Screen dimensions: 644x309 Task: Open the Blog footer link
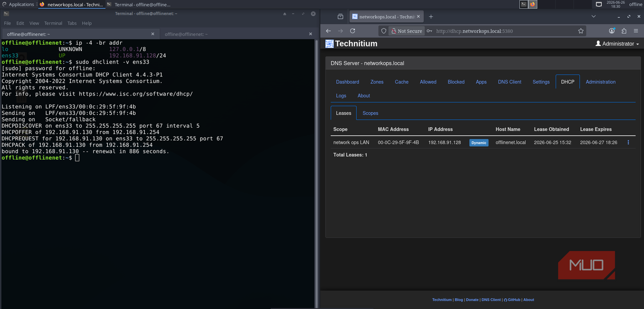[459, 300]
